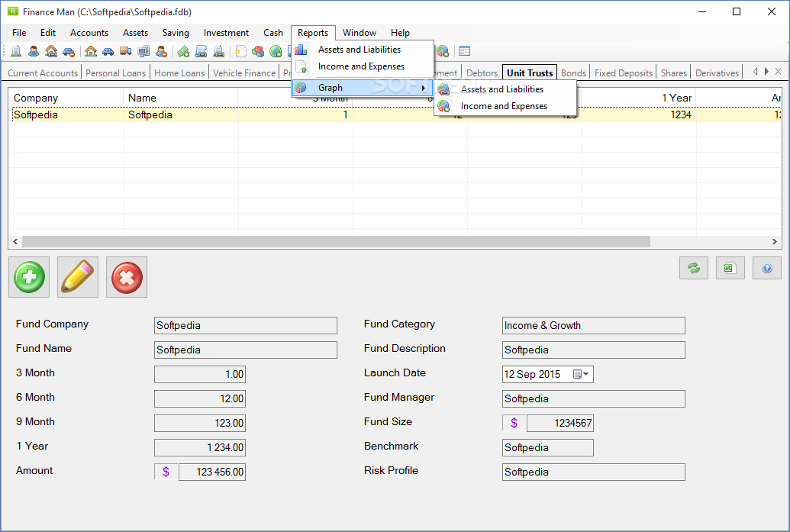Click the blue scroll document toolbar icon
The image size is (790, 532).
tap(201, 51)
